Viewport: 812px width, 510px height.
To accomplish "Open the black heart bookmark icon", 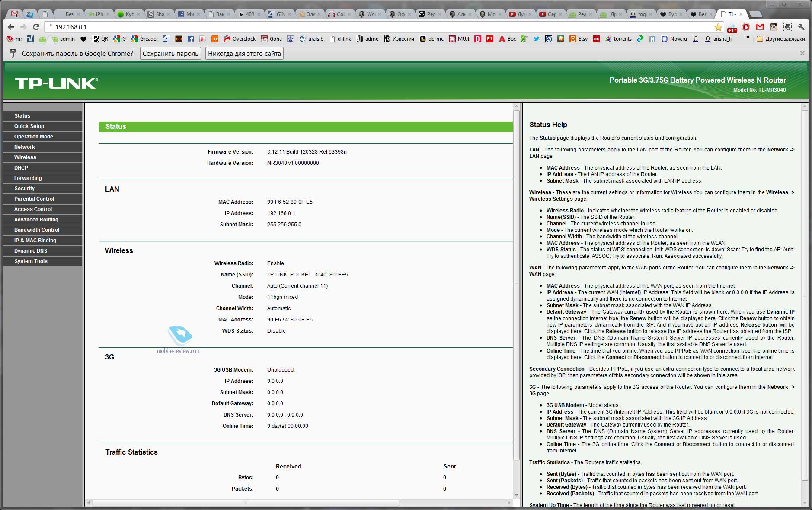I will pos(83,39).
